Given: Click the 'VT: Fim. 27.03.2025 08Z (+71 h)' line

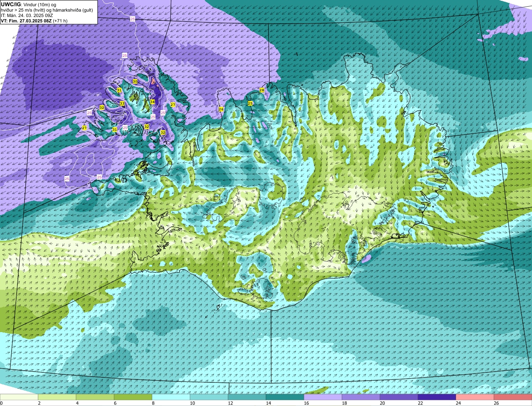Looking at the screenshot, I should point(34,21).
